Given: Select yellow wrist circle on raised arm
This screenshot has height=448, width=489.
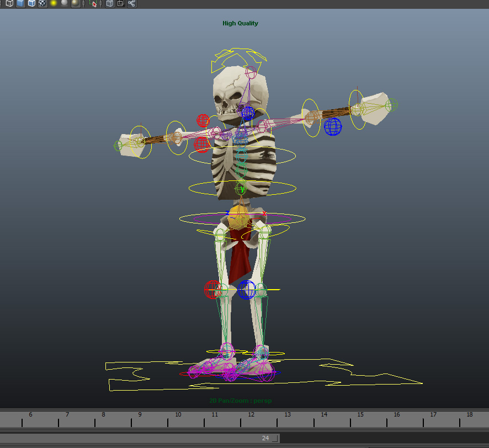Looking at the screenshot, I should coord(358,109).
